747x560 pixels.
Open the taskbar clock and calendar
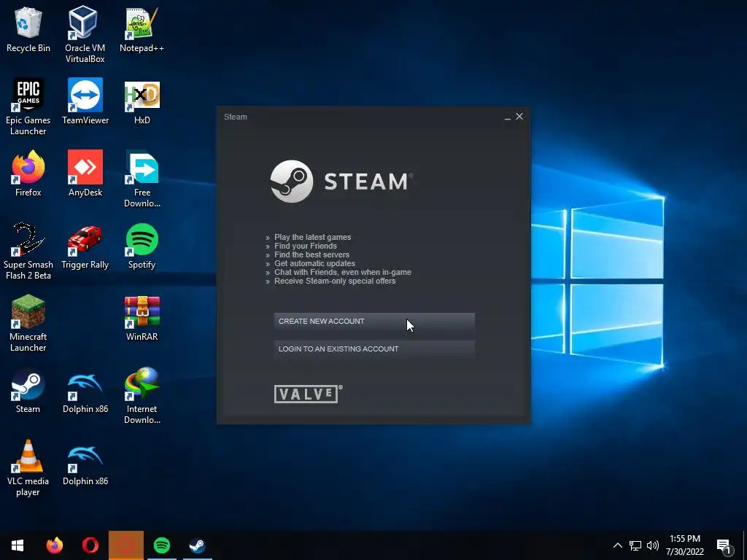click(684, 545)
